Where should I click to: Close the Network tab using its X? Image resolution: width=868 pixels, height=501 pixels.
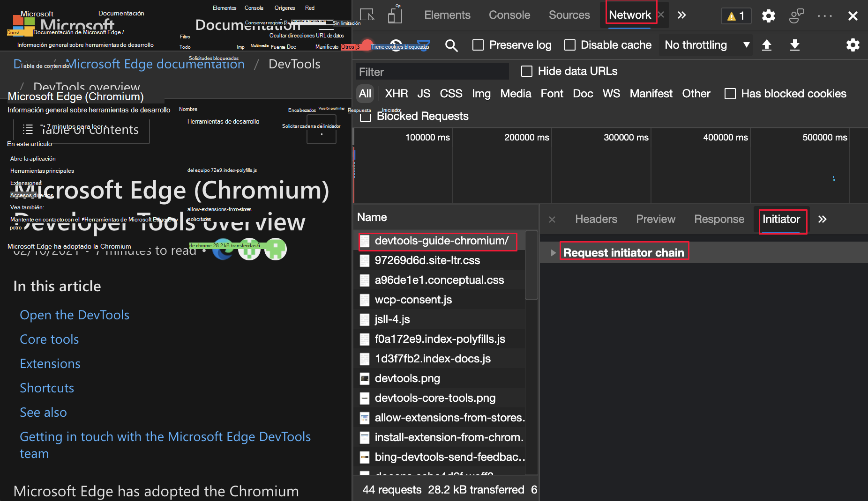(661, 15)
